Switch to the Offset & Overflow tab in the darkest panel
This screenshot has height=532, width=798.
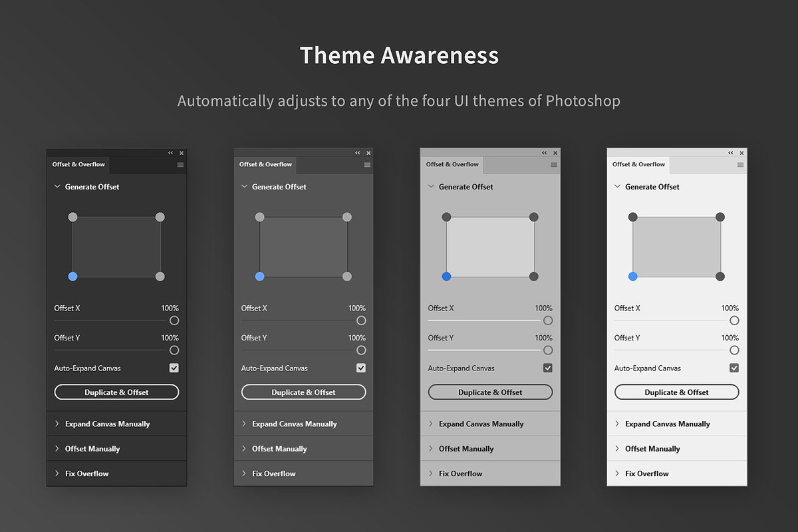tap(78, 164)
